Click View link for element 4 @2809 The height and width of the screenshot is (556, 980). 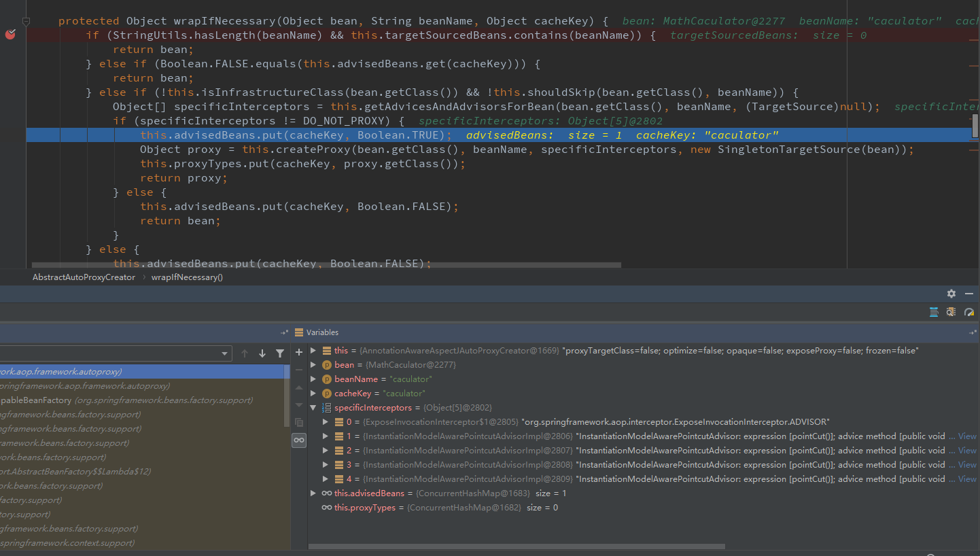(967, 479)
